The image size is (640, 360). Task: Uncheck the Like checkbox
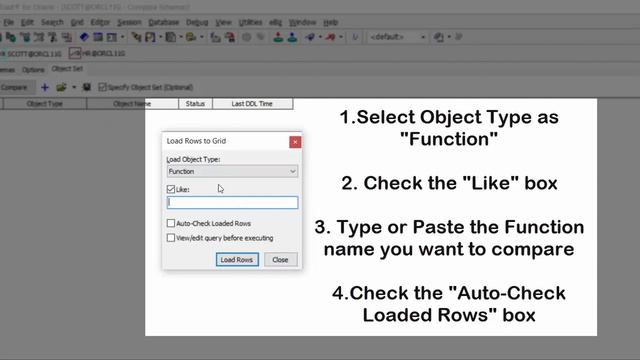171,189
